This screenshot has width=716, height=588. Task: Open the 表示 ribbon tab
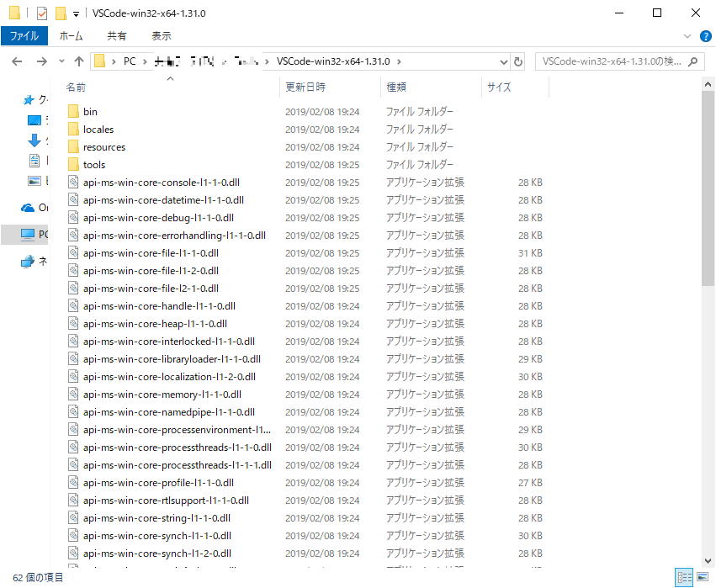point(160,35)
